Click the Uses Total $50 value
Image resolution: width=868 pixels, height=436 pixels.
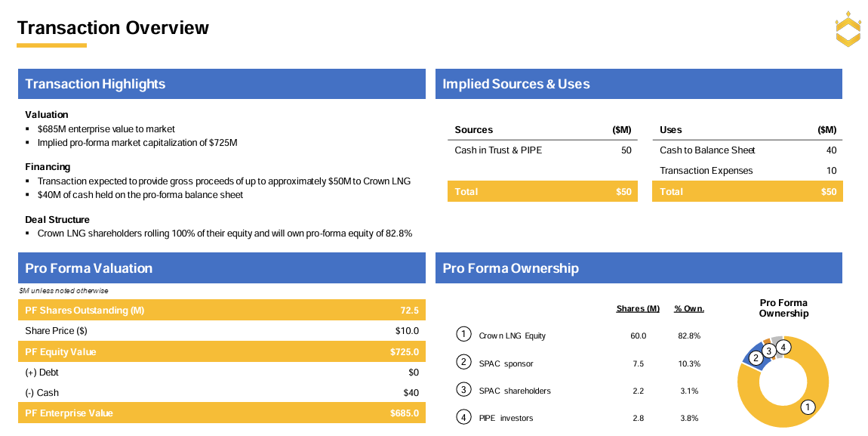pyautogui.click(x=829, y=192)
